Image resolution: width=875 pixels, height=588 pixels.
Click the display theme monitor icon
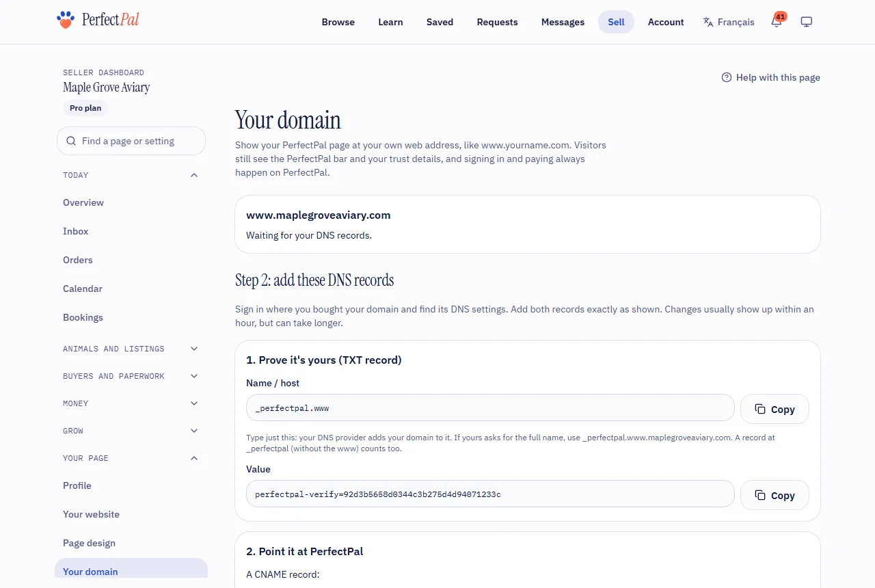click(807, 22)
